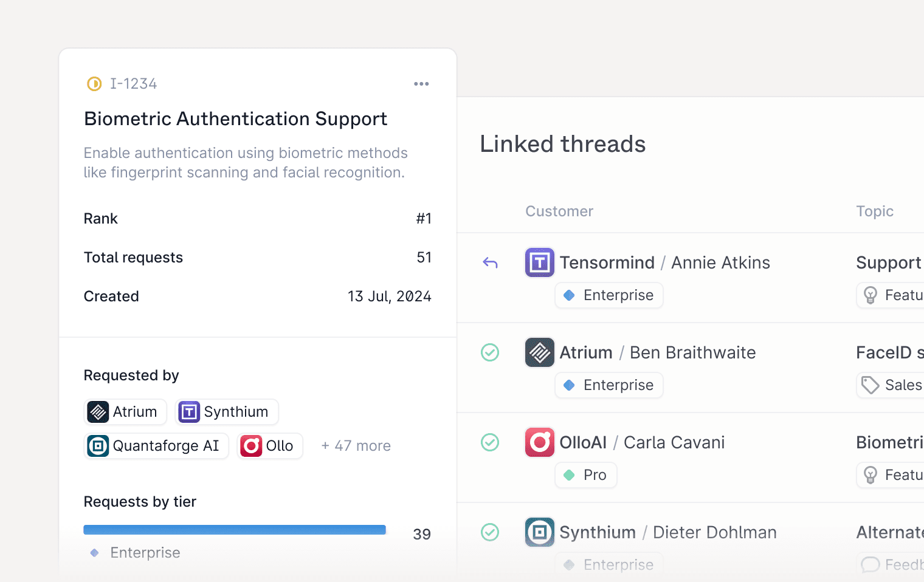Expand the '+ 47 more' requesters list

point(356,446)
